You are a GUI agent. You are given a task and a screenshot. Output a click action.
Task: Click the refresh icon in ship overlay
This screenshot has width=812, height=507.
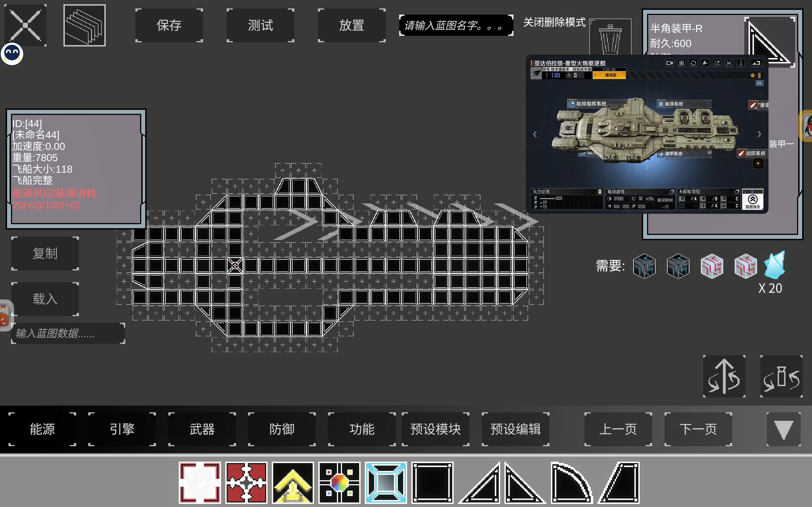point(693,63)
